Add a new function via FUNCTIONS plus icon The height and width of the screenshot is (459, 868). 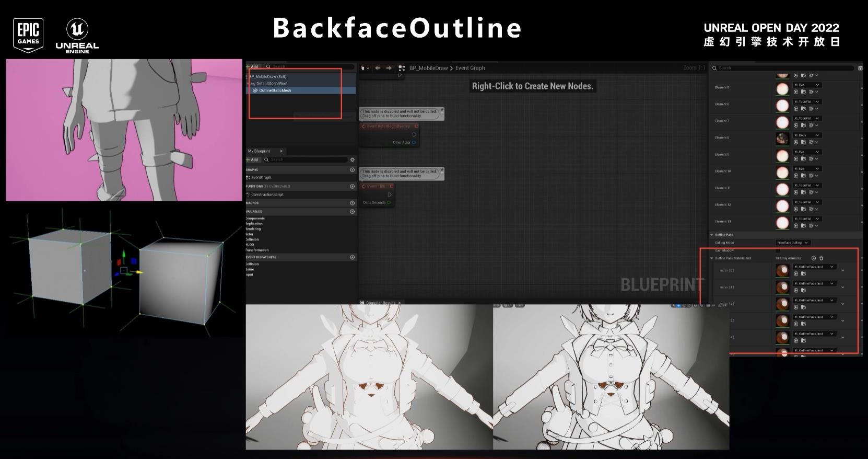click(x=353, y=186)
